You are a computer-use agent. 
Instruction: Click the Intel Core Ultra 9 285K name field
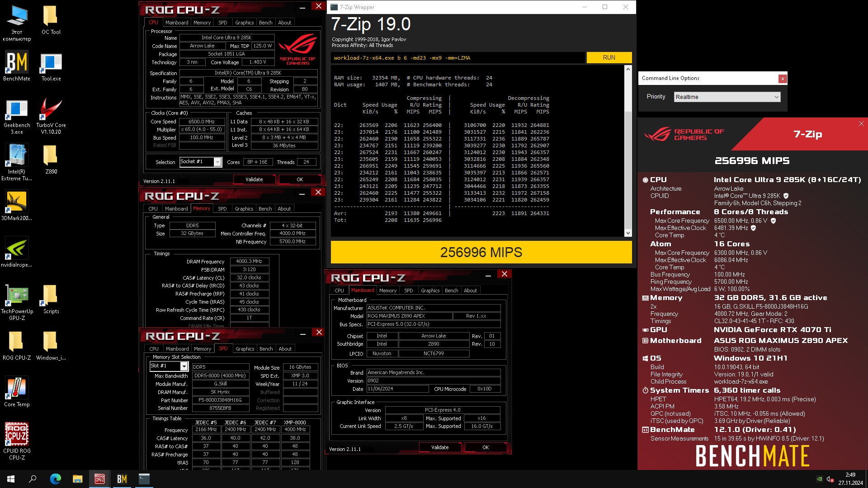tap(227, 38)
